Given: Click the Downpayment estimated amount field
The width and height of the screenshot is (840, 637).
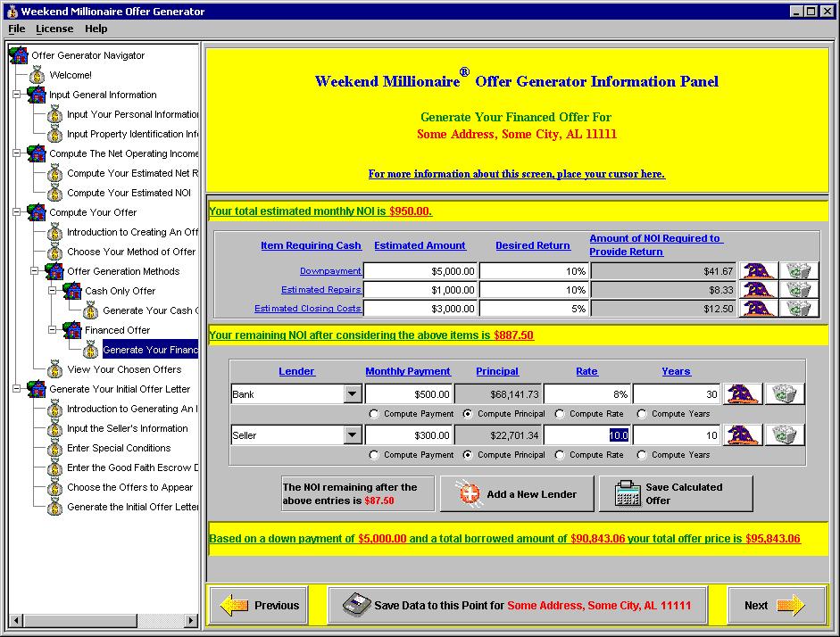Looking at the screenshot, I should click(420, 271).
